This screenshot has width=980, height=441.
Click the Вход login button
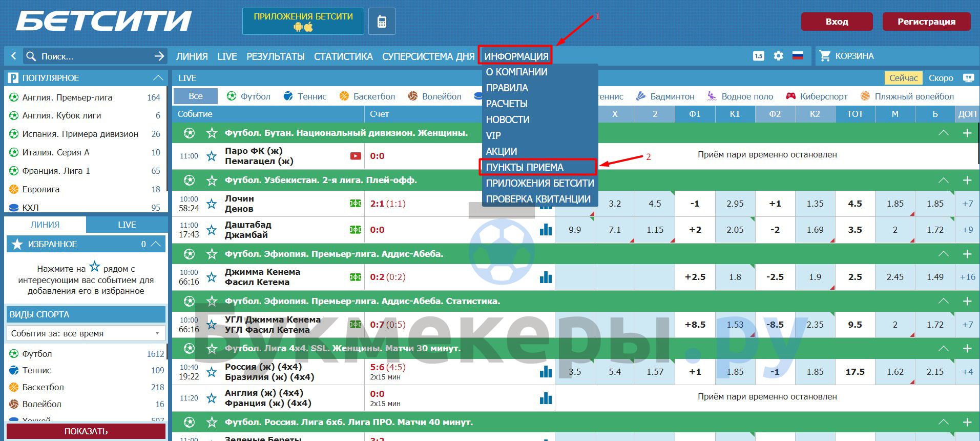point(837,22)
